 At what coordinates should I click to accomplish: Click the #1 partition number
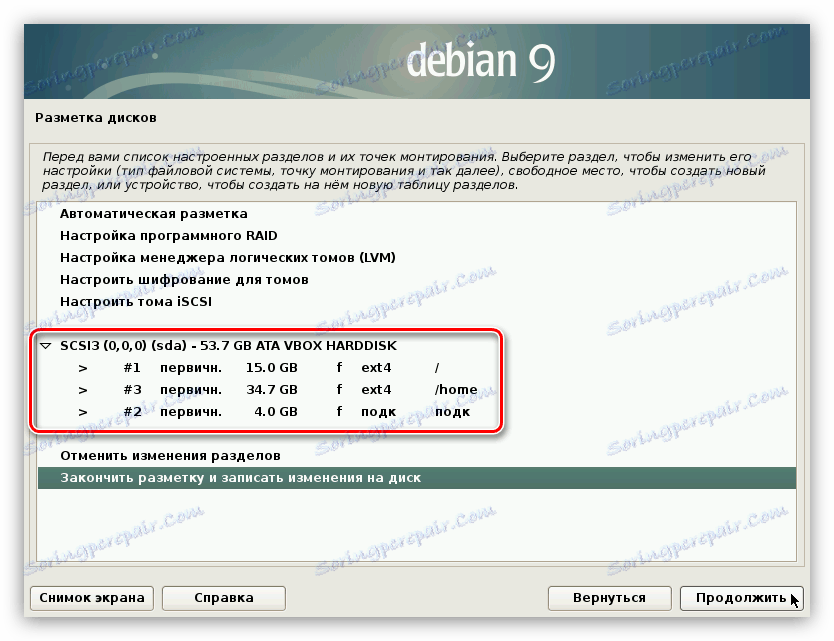pyautogui.click(x=132, y=368)
